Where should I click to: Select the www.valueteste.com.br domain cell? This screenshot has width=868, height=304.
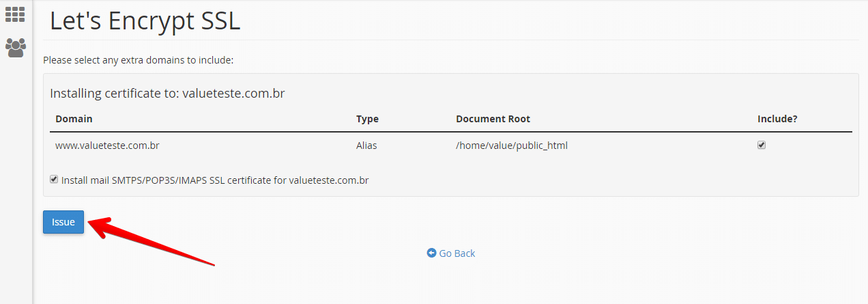(x=107, y=146)
